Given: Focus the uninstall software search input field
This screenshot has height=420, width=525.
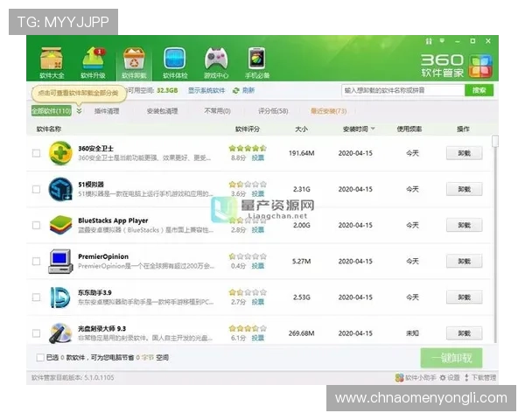Looking at the screenshot, I should (403, 90).
